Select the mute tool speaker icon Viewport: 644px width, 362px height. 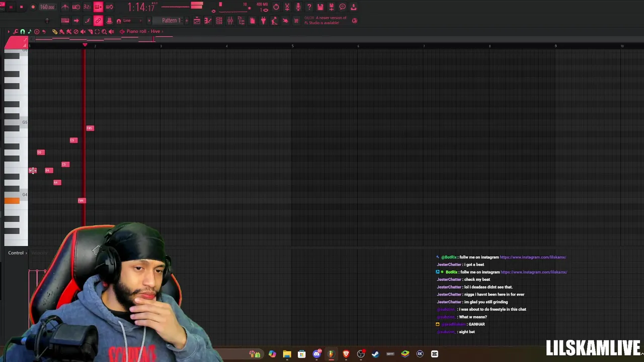(83, 32)
